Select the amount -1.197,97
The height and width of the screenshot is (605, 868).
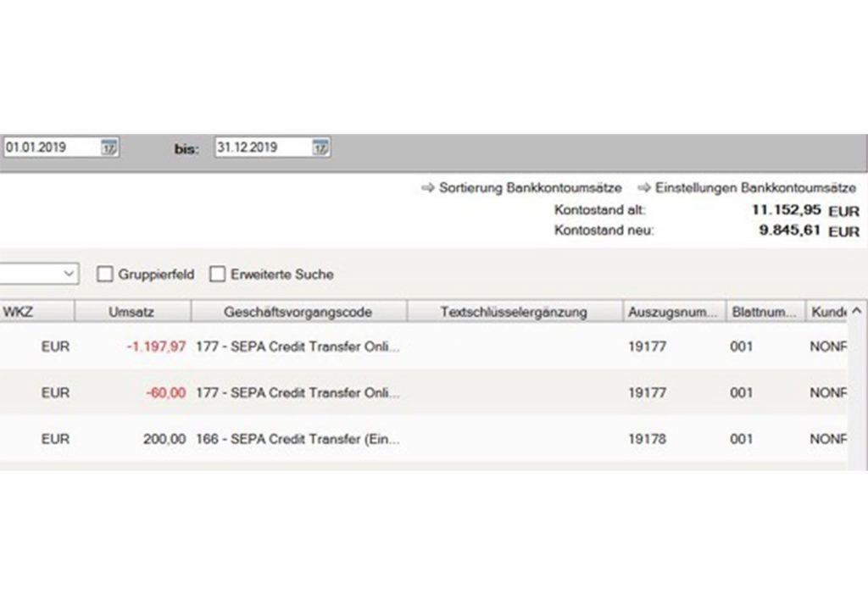157,347
